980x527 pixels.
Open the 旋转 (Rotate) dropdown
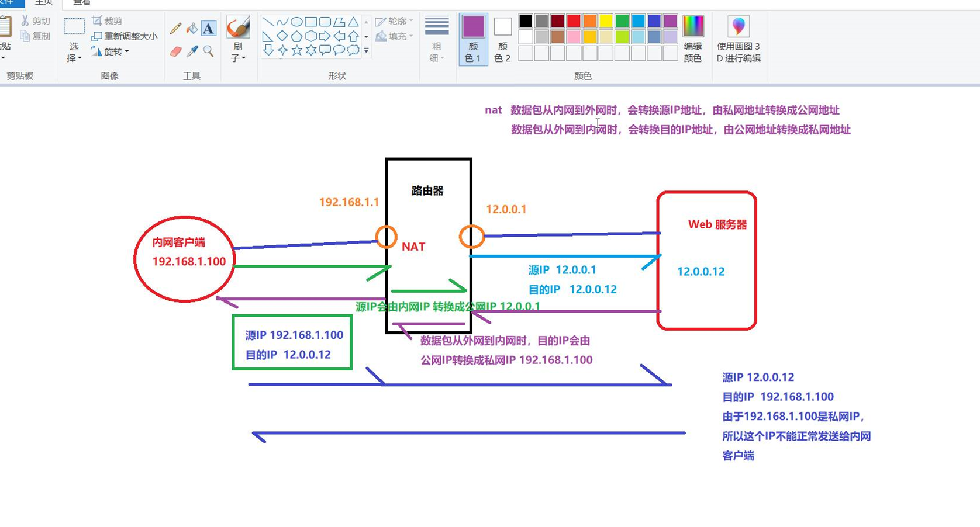pos(110,52)
